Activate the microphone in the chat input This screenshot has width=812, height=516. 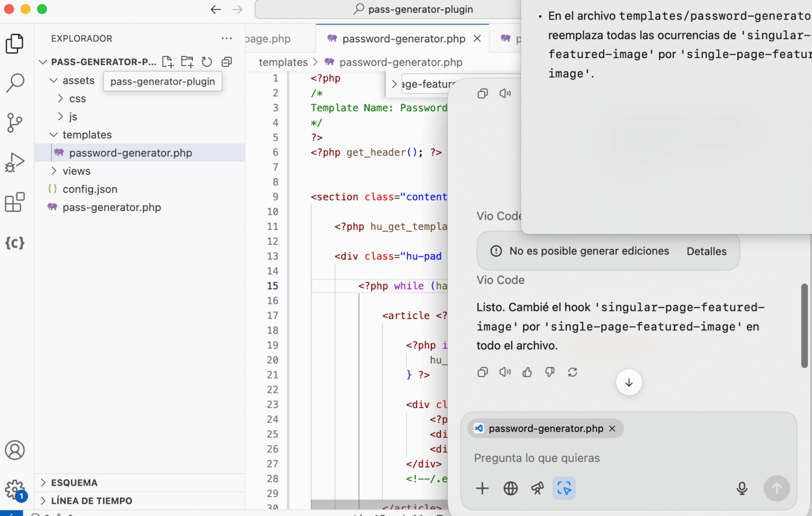tap(742, 488)
